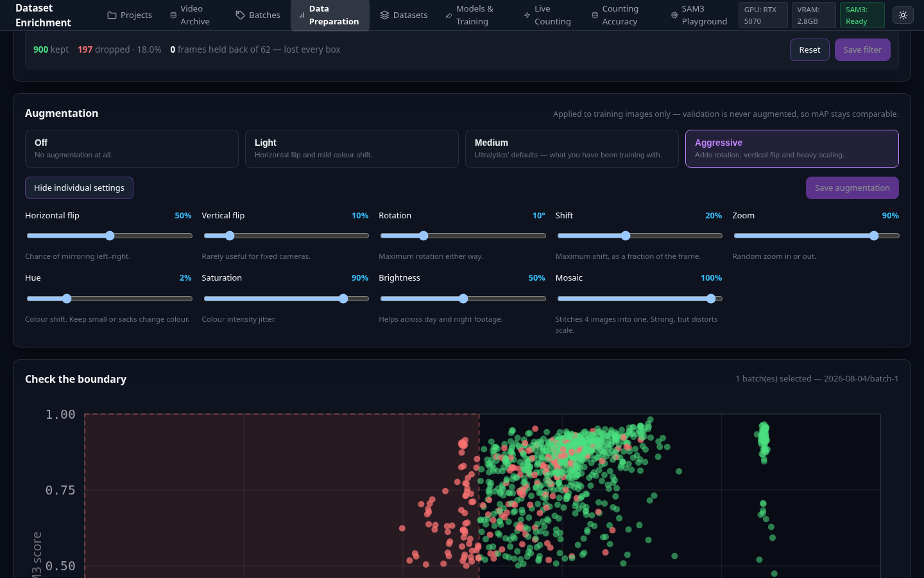
Task: Click the Batches tag icon
Action: (240, 15)
